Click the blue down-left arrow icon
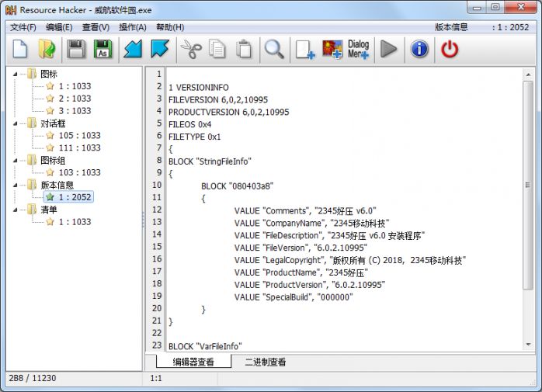Viewport: 542px width, 392px height. pyautogui.click(x=133, y=49)
